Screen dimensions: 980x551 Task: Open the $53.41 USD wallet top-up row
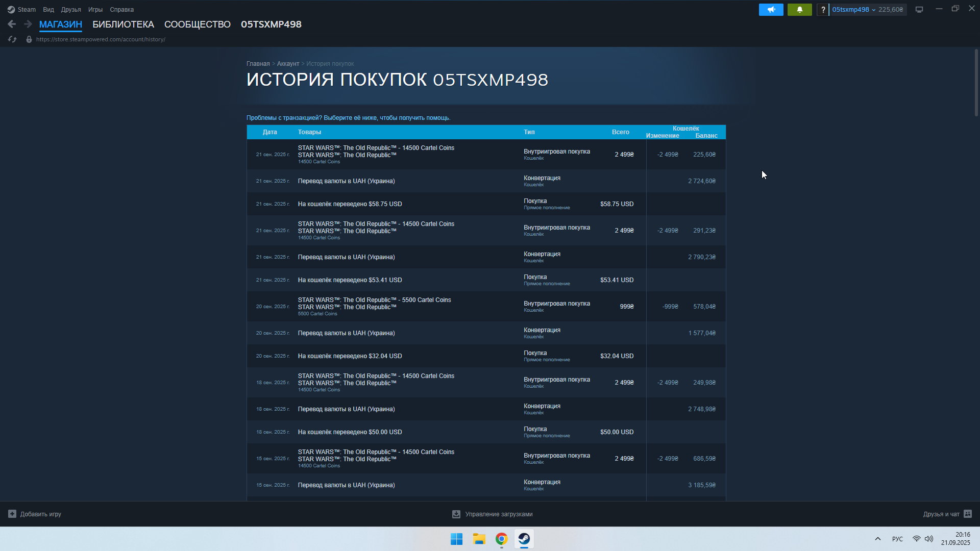(486, 280)
